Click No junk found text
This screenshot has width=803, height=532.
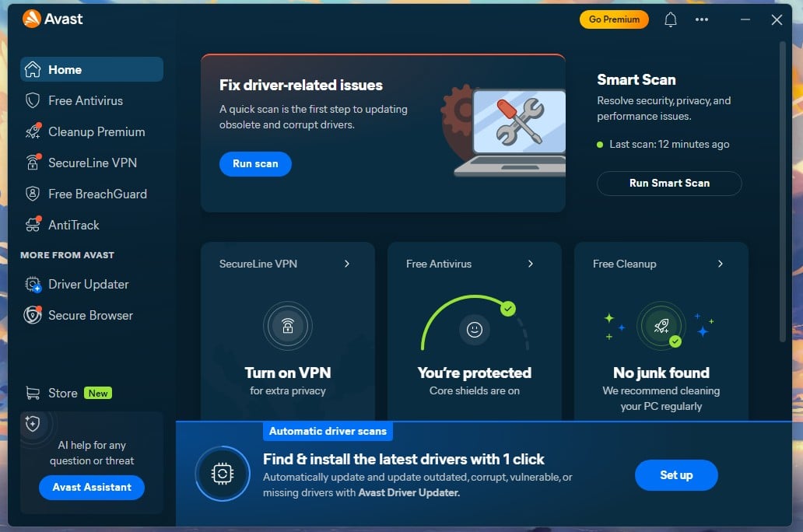pos(661,373)
